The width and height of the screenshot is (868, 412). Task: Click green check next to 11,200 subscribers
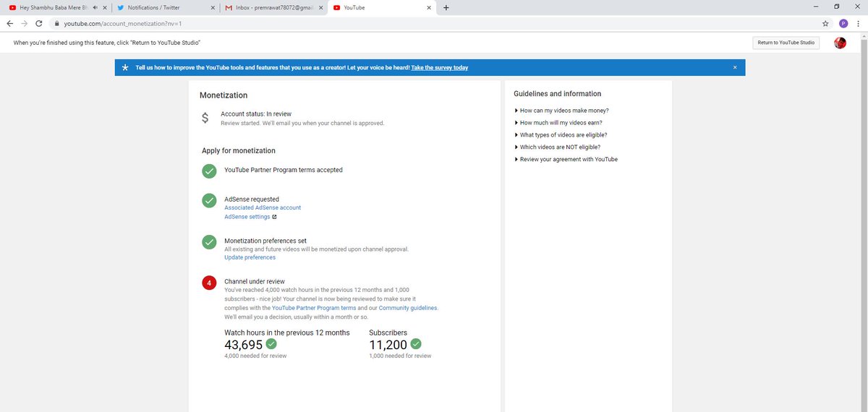point(416,344)
